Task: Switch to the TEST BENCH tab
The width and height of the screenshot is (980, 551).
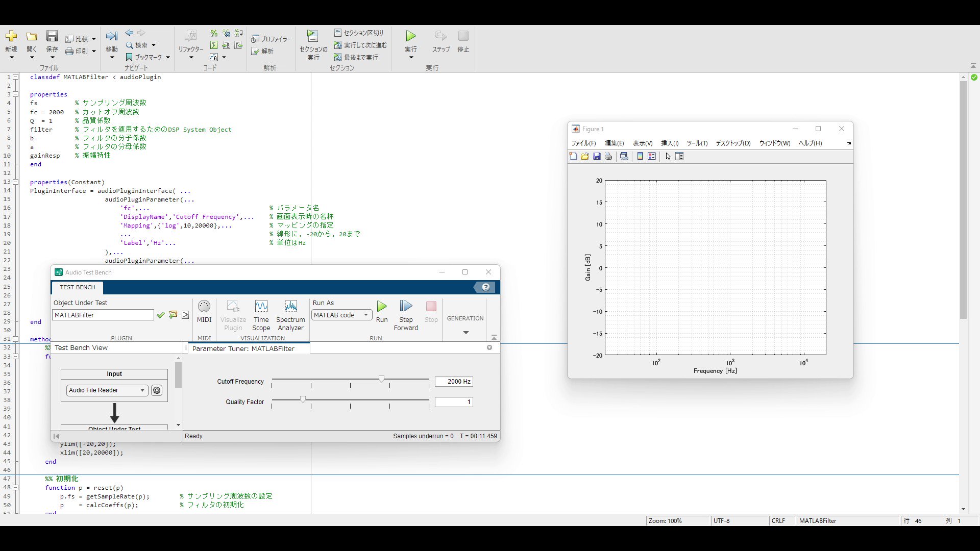Action: (x=77, y=287)
